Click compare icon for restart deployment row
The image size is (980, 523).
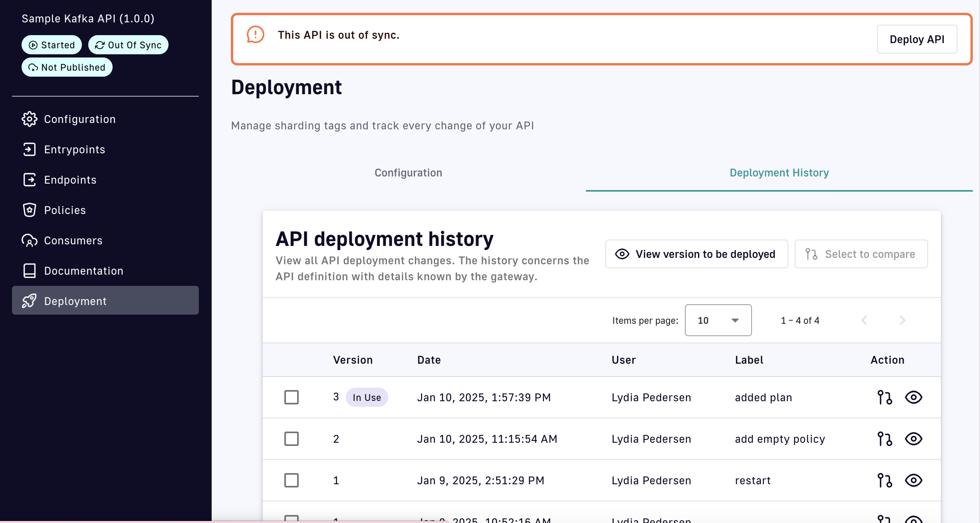(885, 480)
